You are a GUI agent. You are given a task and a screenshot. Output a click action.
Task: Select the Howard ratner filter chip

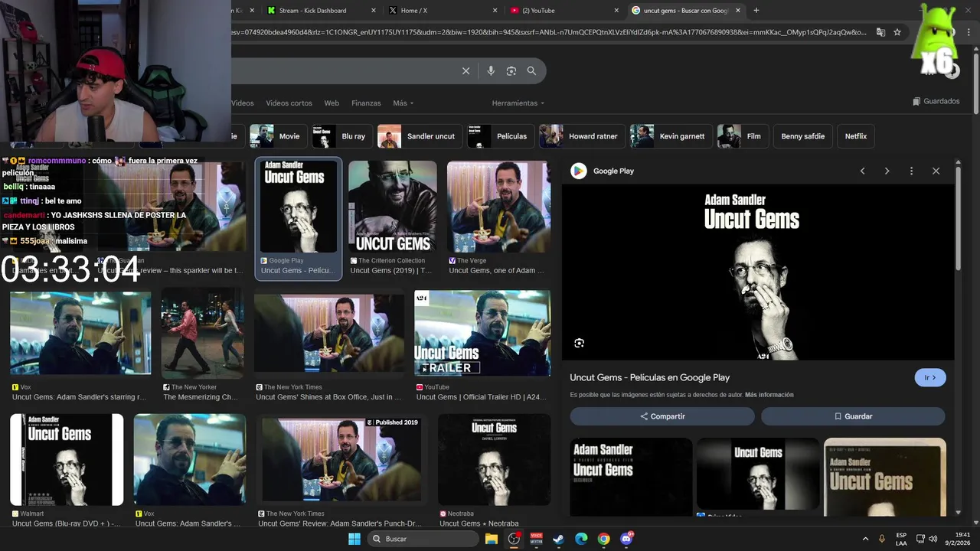pos(582,136)
